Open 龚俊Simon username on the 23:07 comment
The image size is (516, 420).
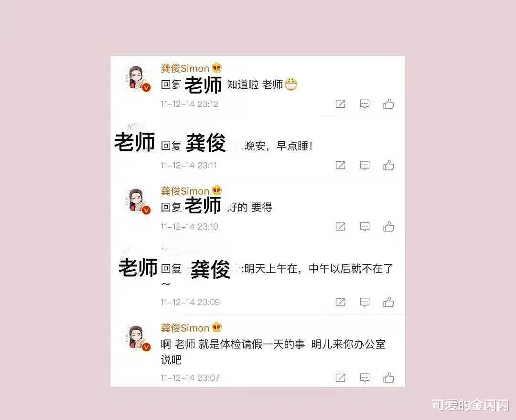(x=185, y=328)
